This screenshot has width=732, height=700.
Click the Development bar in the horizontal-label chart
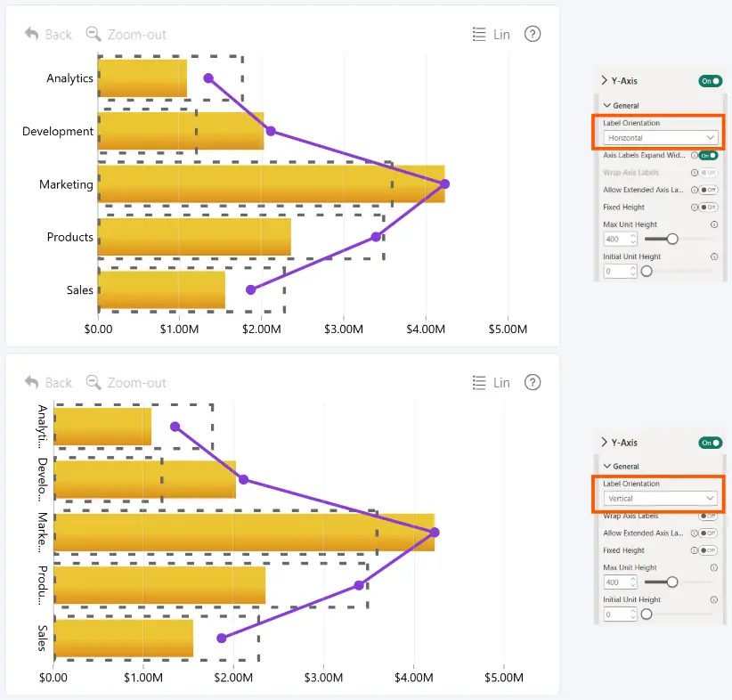tap(181, 131)
